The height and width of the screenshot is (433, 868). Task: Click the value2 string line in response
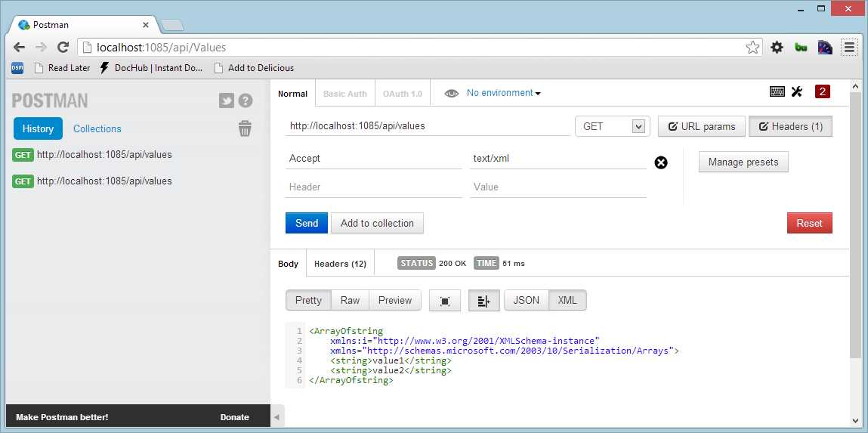pos(391,370)
